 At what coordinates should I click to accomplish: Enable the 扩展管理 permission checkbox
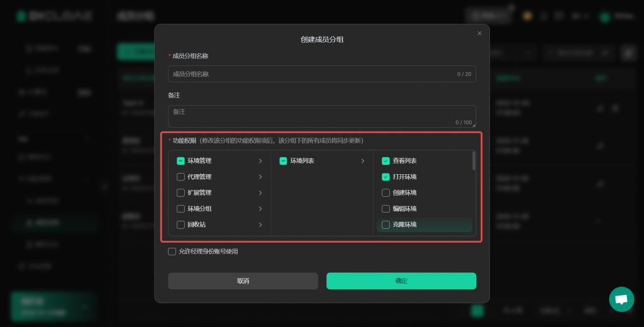tap(180, 192)
